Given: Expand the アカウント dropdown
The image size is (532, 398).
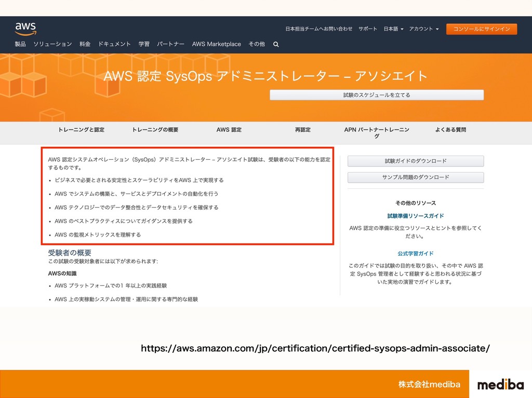Looking at the screenshot, I should tap(424, 29).
